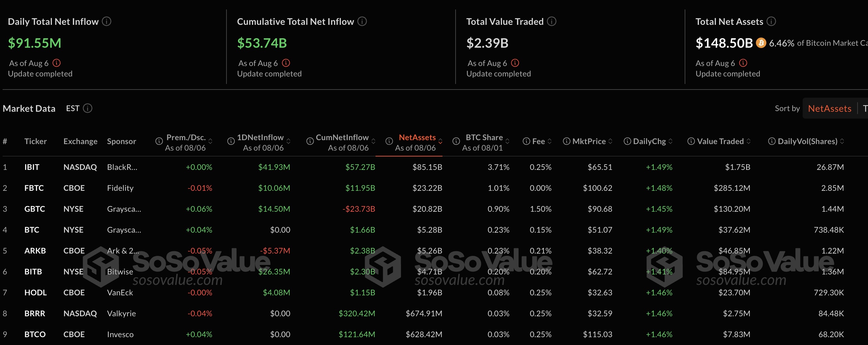The width and height of the screenshot is (868, 345).
Task: Open the BRRR ticker link
Action: (35, 313)
